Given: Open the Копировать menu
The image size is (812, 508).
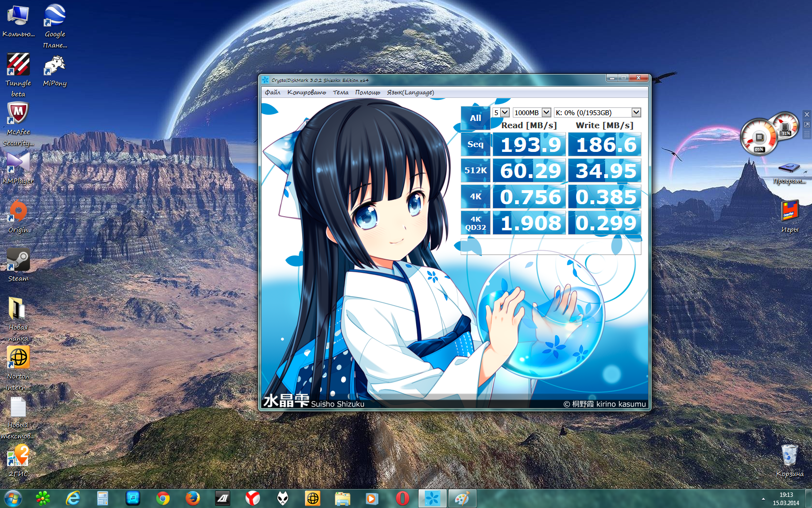Looking at the screenshot, I should tap(306, 92).
